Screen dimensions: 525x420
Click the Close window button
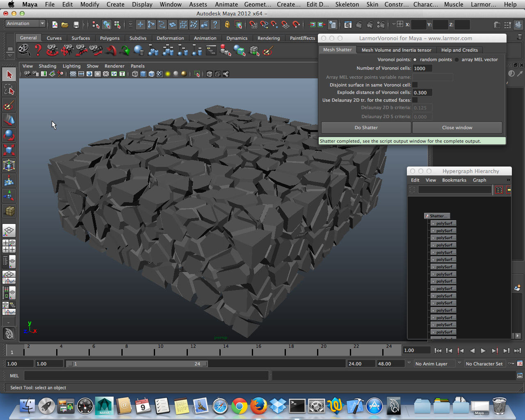point(457,128)
